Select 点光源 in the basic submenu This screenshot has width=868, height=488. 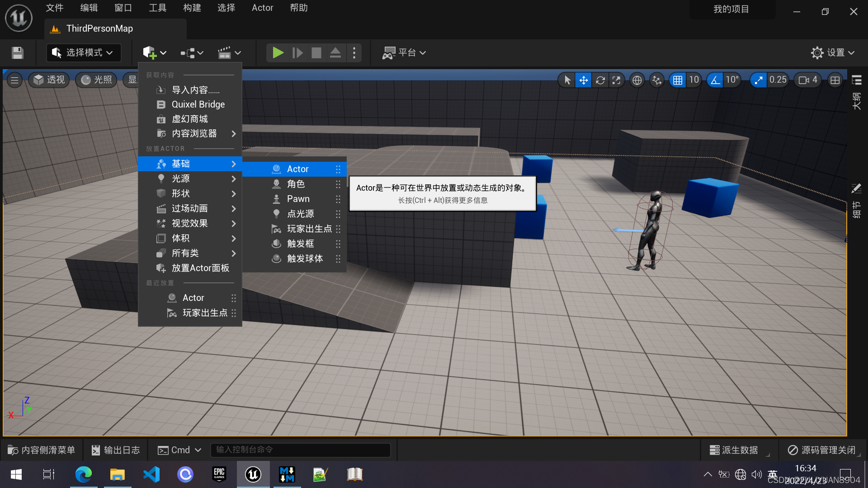[300, 214]
